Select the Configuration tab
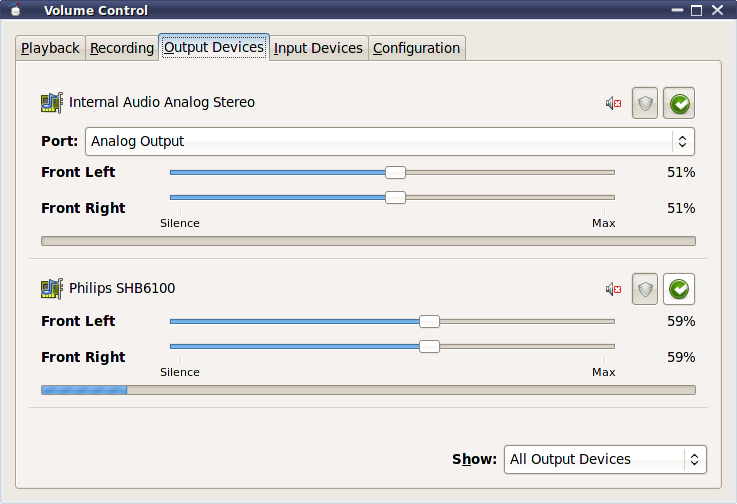Viewport: 737px width, 504px height. coord(416,48)
